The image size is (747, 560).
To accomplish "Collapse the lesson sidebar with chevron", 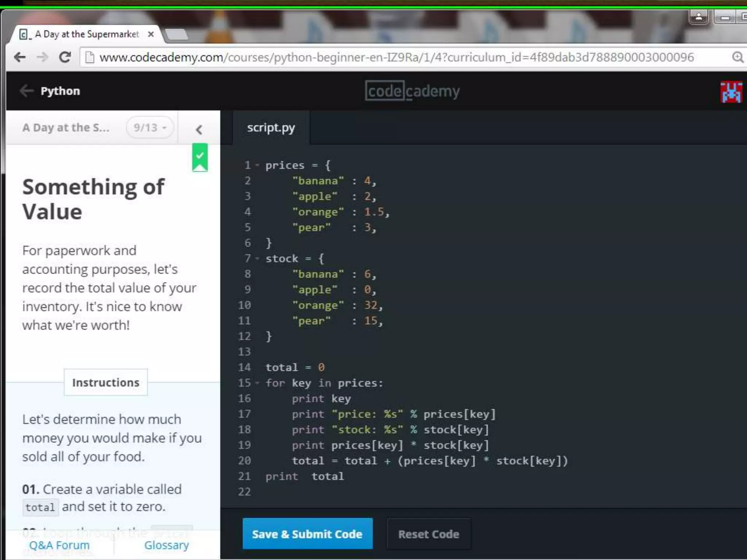I will point(199,129).
